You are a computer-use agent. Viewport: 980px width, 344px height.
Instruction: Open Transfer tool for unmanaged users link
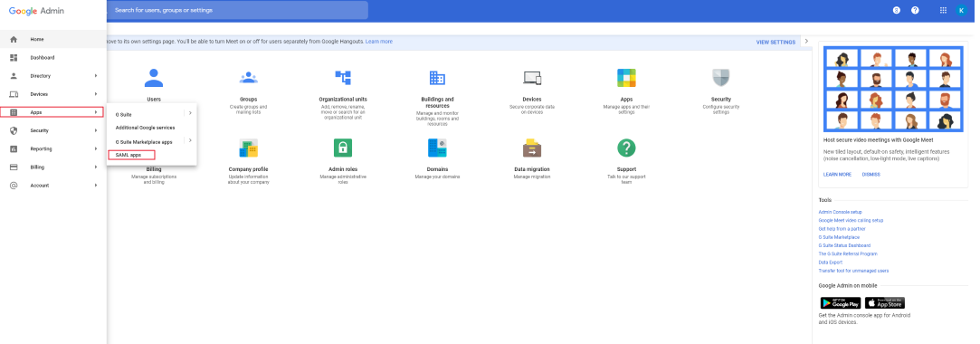[x=853, y=271]
